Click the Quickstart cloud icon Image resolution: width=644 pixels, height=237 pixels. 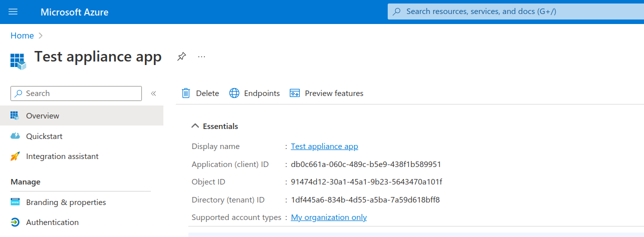click(x=15, y=136)
